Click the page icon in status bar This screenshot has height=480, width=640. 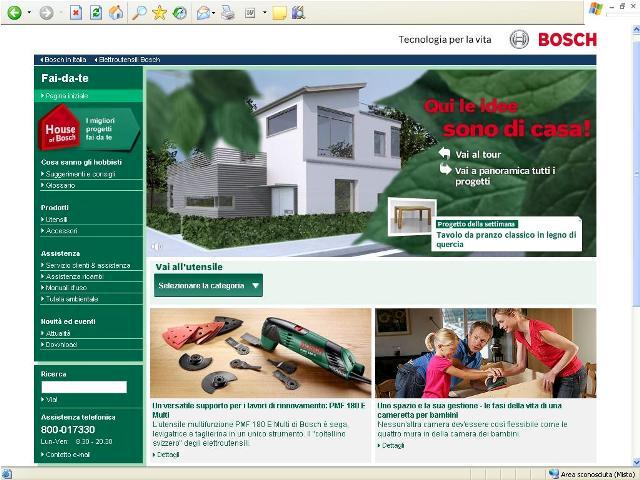[x=7, y=474]
